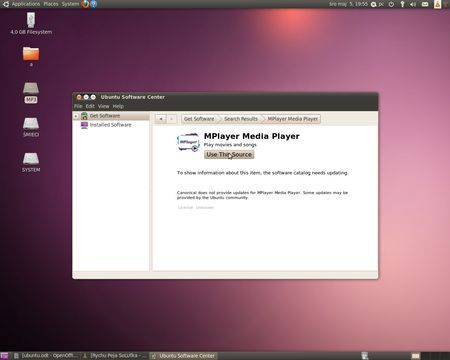
Task: Minimize the Ubuntu Software Center window
Action: click(86, 97)
